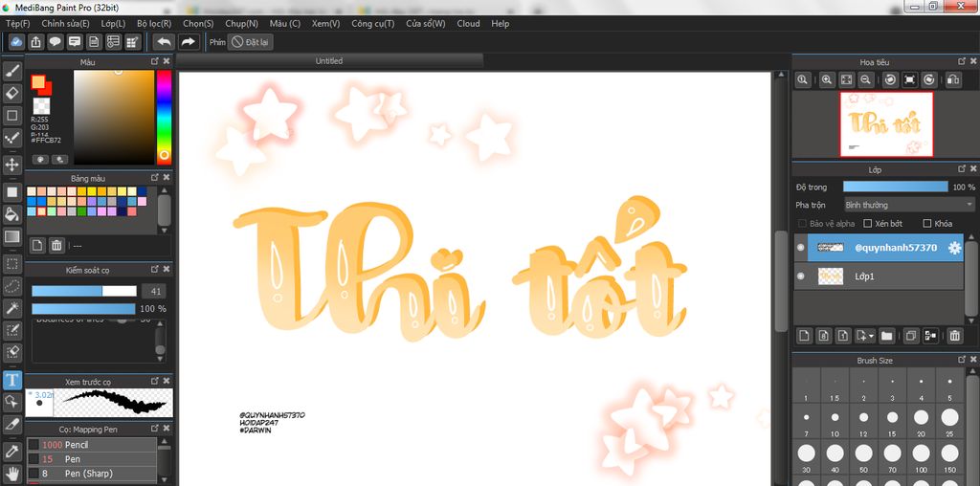980x486 pixels.
Task: Click the Undo arrow
Action: tap(165, 42)
